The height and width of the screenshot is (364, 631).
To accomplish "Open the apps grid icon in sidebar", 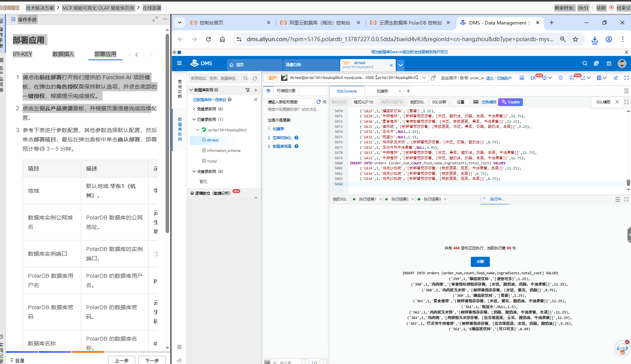I will coord(179,347).
